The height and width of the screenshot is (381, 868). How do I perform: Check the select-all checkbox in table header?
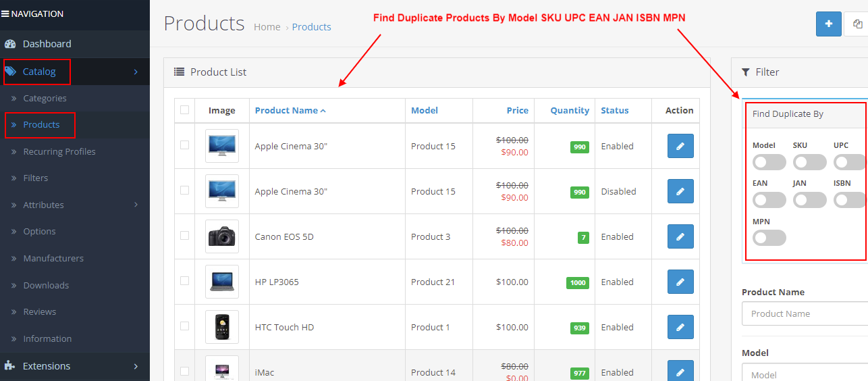click(184, 110)
